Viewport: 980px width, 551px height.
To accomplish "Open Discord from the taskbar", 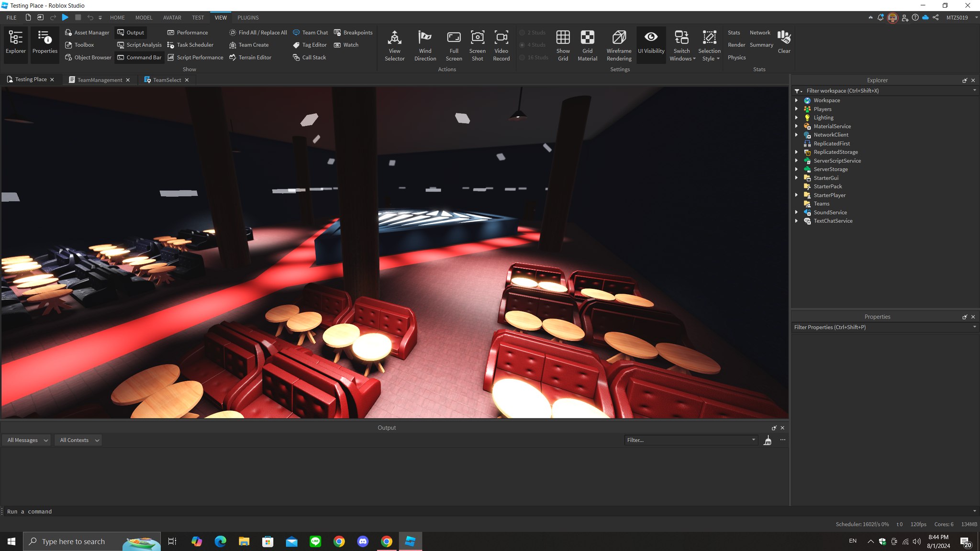I will pyautogui.click(x=363, y=541).
